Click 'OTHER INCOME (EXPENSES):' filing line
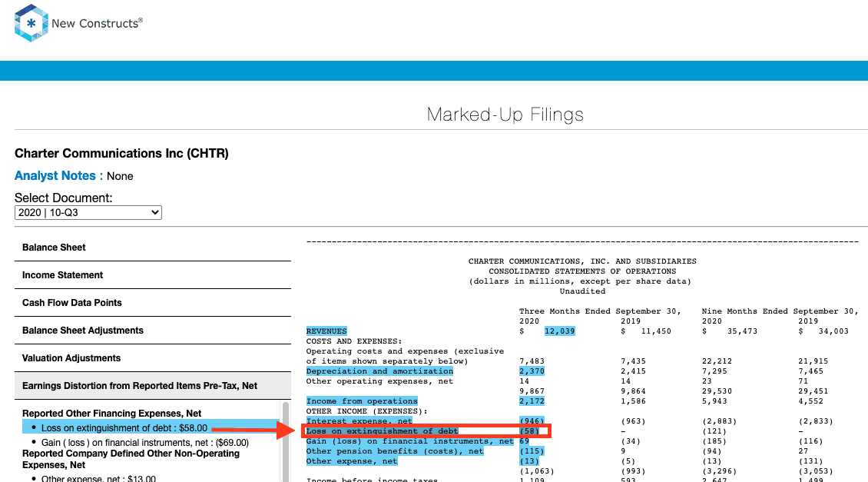This screenshot has width=868, height=482. (x=367, y=411)
